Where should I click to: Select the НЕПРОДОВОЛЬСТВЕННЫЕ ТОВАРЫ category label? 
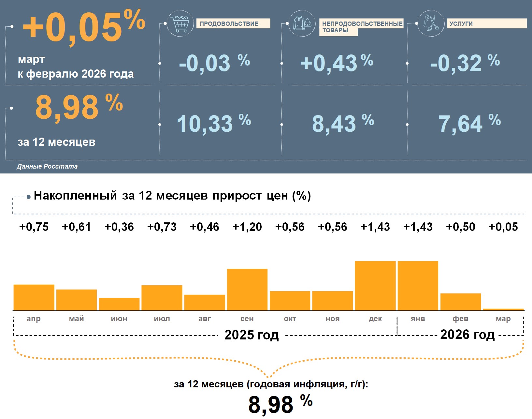[361, 27]
